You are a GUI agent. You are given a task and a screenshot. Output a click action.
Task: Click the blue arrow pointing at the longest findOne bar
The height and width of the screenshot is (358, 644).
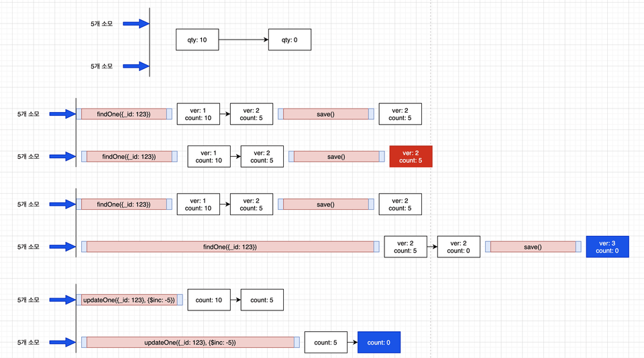coord(62,247)
